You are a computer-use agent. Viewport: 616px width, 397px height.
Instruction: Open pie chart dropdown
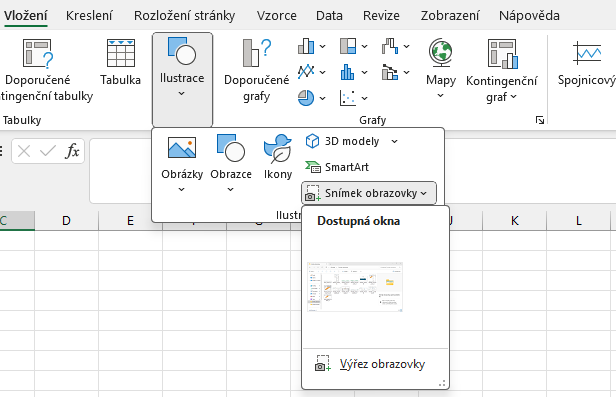pyautogui.click(x=312, y=98)
